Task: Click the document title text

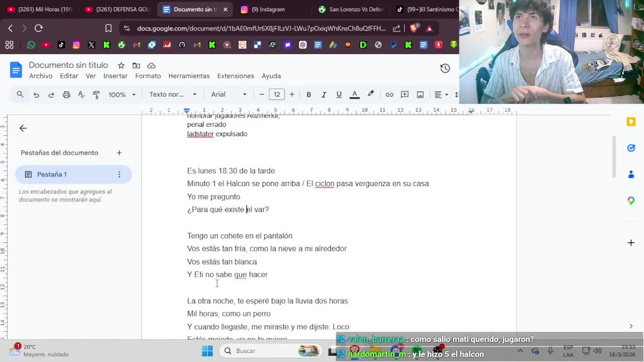Action: point(68,65)
